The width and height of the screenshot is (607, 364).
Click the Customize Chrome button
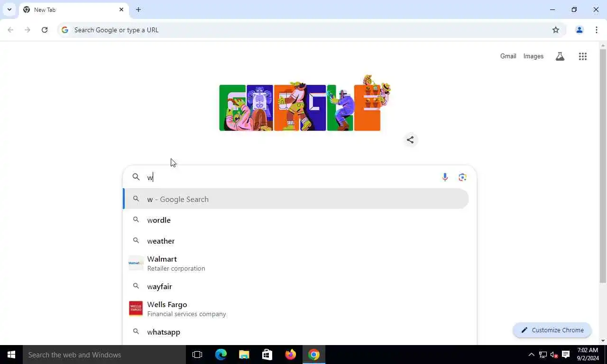[x=552, y=330]
